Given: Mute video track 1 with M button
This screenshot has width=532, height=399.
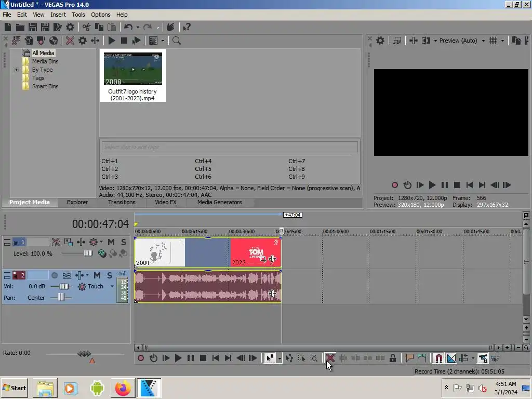Looking at the screenshot, I should (x=111, y=242).
